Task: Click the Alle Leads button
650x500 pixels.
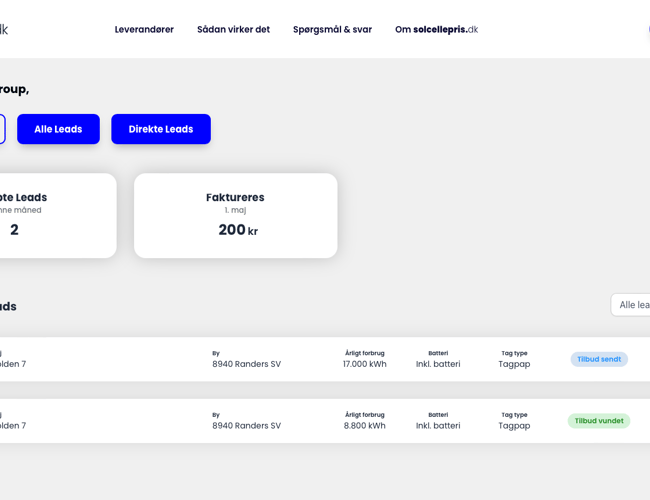Action: (58, 129)
